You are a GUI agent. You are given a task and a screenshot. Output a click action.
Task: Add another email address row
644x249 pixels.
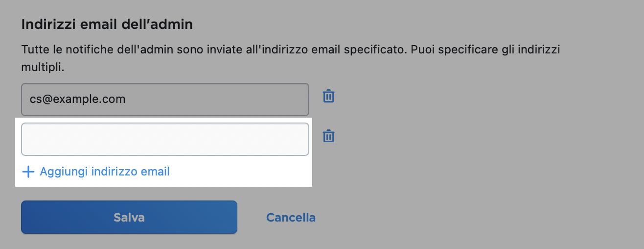[x=96, y=172]
